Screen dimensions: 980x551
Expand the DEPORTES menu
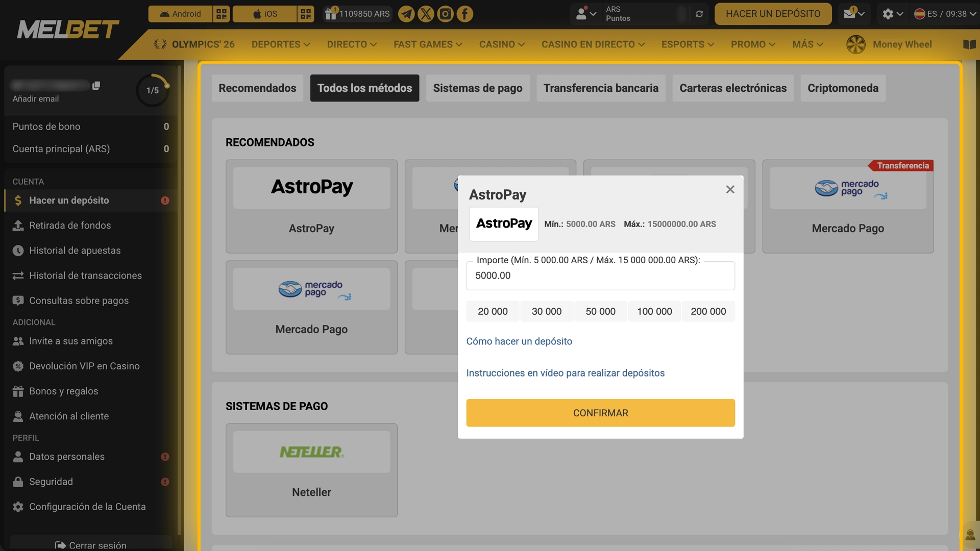280,44
